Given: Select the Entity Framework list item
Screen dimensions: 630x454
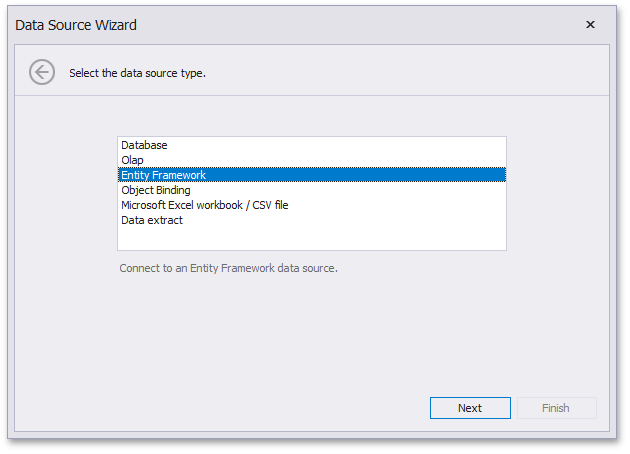Looking at the screenshot, I should pos(163,175).
